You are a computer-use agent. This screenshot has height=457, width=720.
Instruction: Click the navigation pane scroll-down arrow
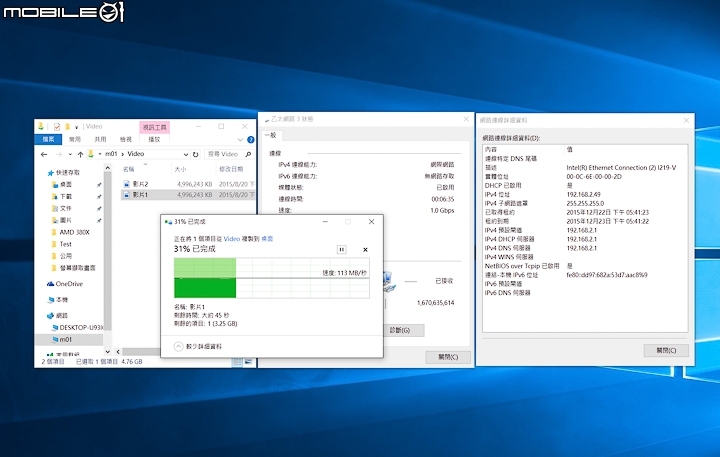107,351
